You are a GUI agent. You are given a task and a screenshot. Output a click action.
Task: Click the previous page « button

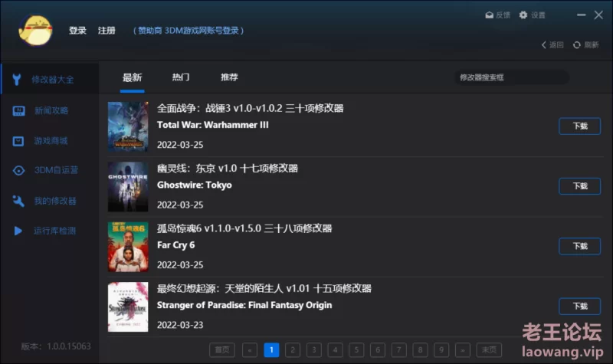tap(250, 350)
